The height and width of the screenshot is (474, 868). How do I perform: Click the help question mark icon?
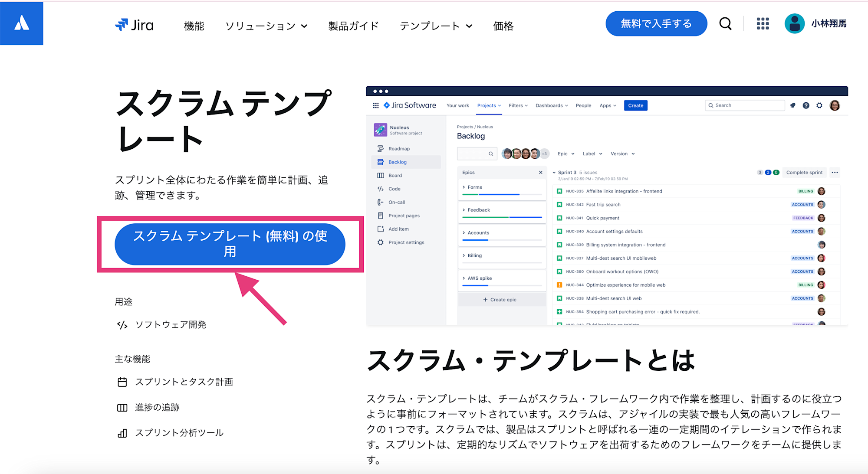(x=806, y=105)
